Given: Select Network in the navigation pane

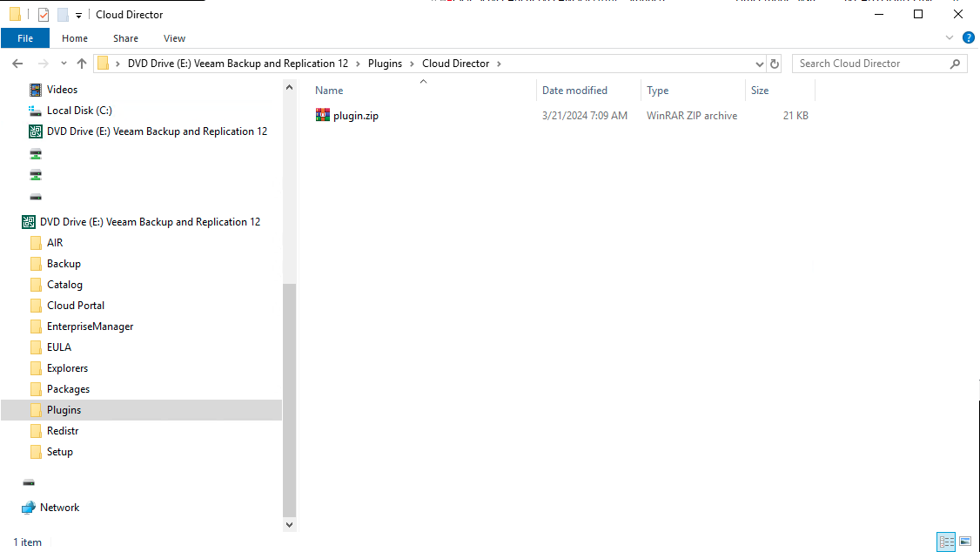Looking at the screenshot, I should coord(59,508).
